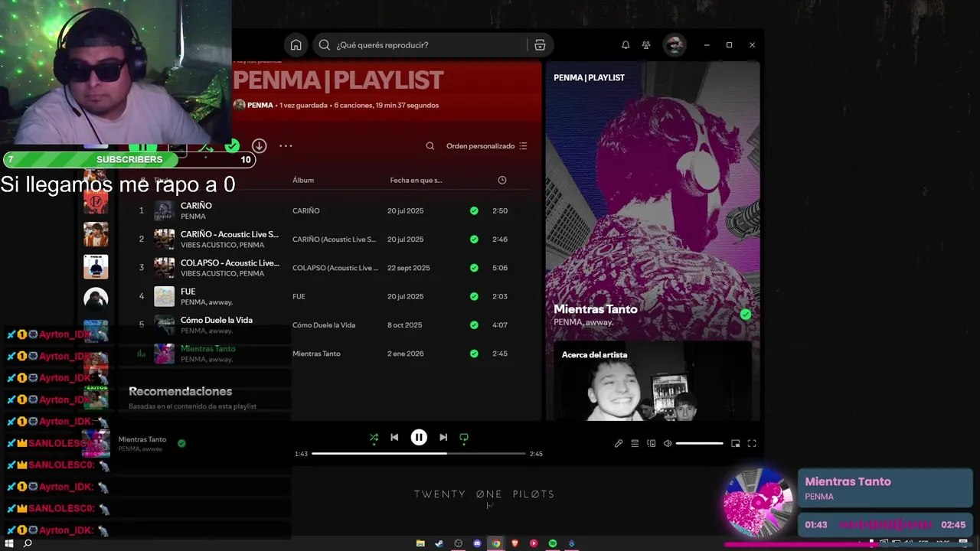
Task: Toggle saved check for Cómo Duele la Vida
Action: (474, 324)
